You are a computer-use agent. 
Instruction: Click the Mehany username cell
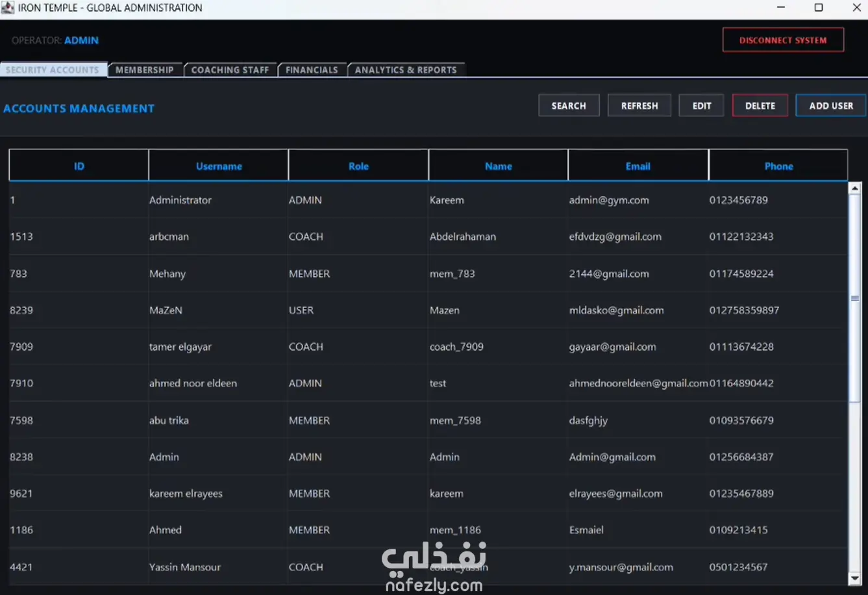click(x=218, y=273)
